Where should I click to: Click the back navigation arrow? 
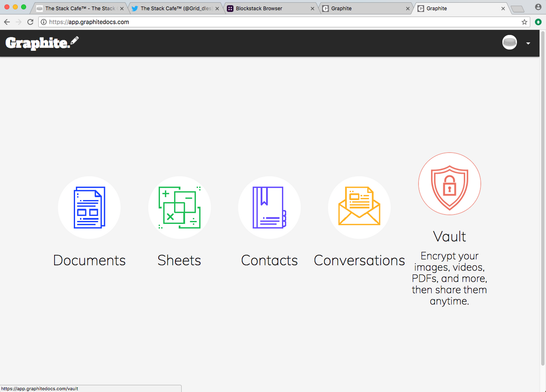click(x=7, y=22)
